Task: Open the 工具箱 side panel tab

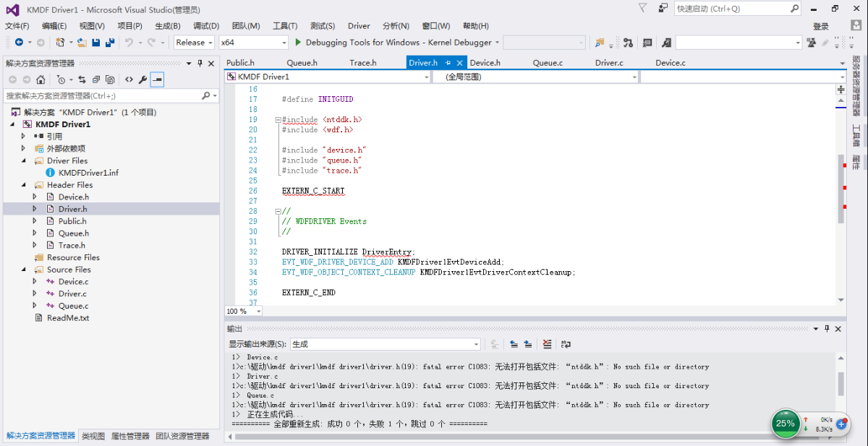Action: (856, 134)
